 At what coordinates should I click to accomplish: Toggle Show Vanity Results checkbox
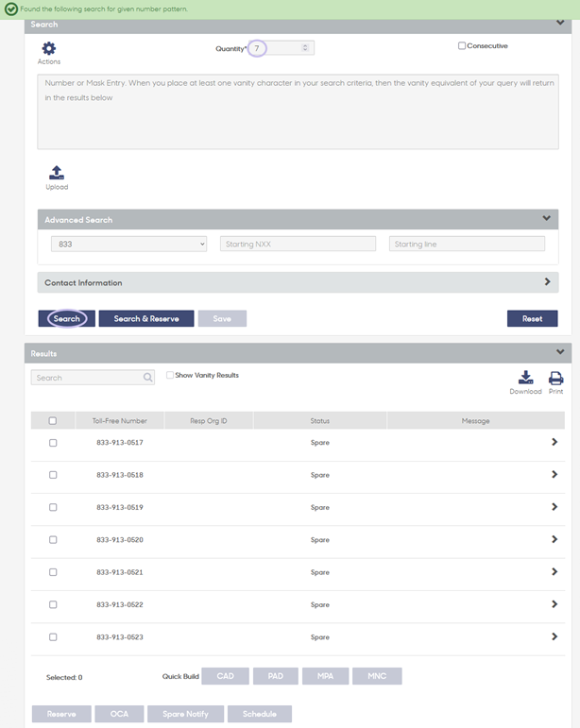tap(170, 375)
